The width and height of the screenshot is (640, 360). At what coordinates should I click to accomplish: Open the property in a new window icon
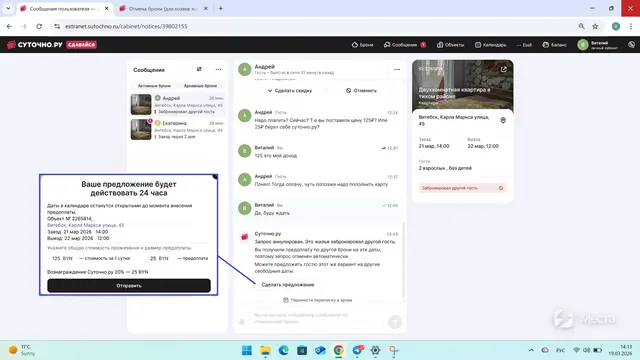[x=503, y=69]
